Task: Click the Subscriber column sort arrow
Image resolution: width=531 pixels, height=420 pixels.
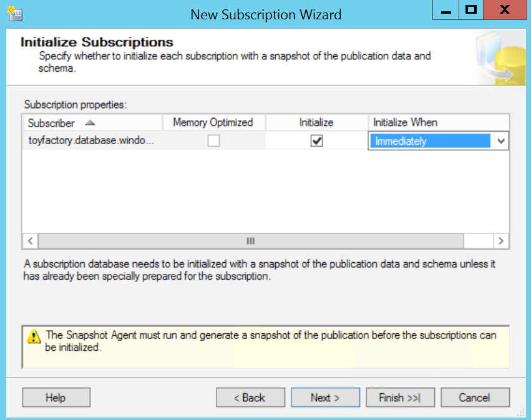Action: point(90,123)
